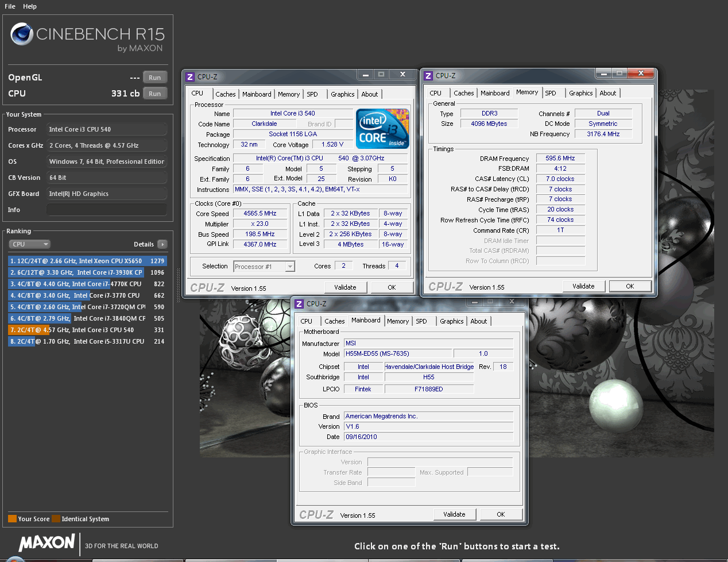
Task: Switch to Caches tab in first CPU-Z window
Action: click(226, 94)
